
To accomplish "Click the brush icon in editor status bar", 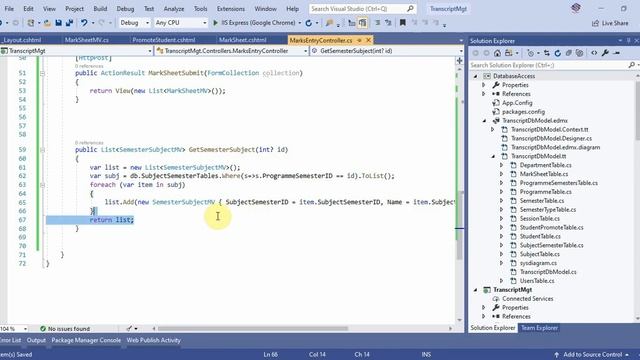I will point(129,329).
